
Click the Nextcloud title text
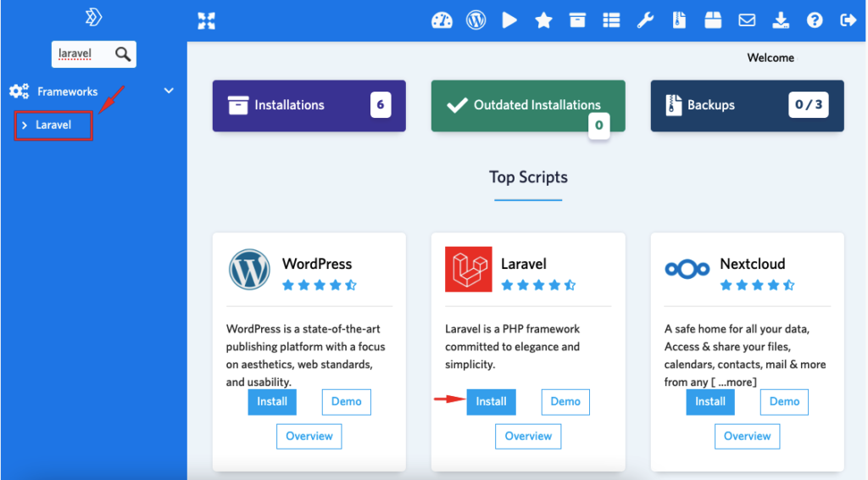[753, 264]
